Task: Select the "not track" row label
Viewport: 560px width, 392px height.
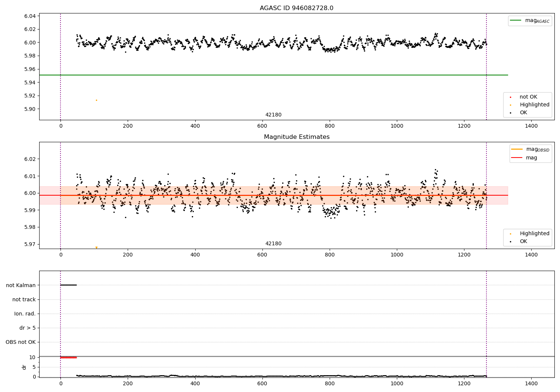Action: click(24, 299)
